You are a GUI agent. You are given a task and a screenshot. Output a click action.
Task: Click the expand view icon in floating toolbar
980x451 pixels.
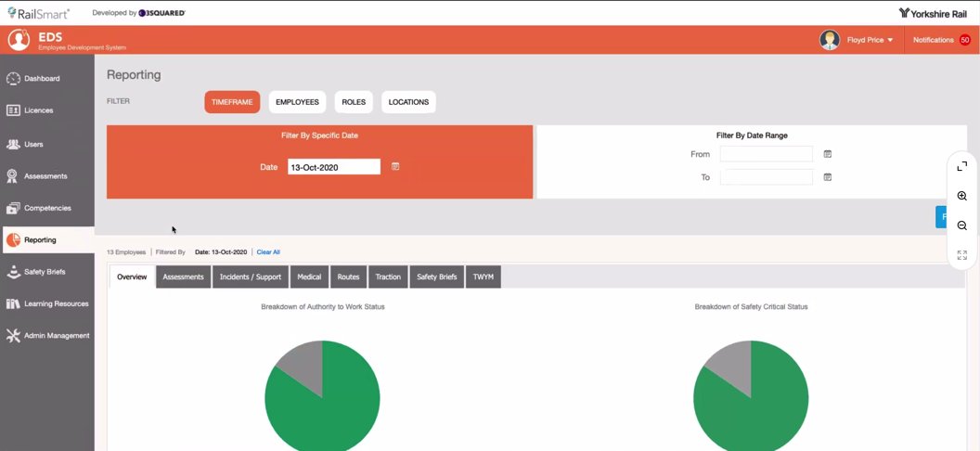[x=961, y=166]
